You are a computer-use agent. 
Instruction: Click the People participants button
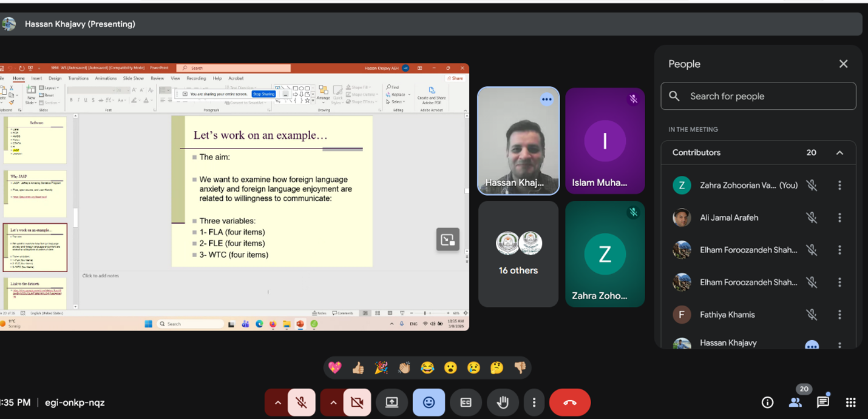coord(795,402)
